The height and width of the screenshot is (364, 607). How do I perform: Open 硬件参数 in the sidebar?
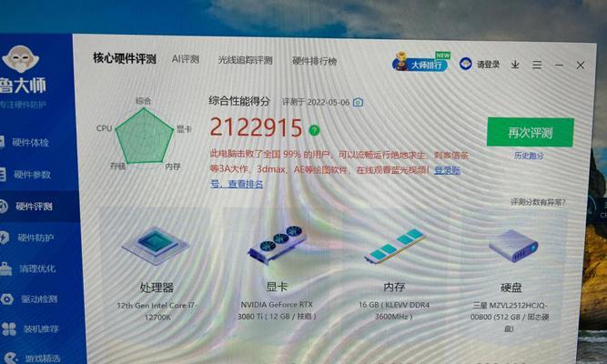coord(32,175)
